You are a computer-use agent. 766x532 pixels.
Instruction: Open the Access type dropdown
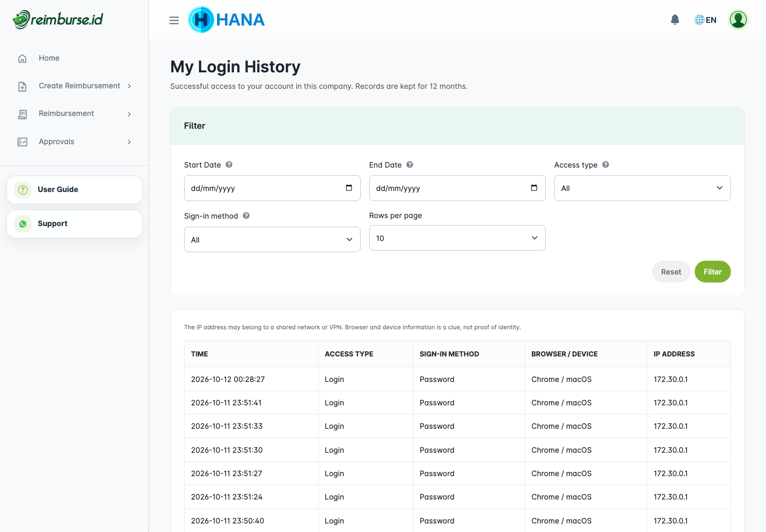coord(643,188)
